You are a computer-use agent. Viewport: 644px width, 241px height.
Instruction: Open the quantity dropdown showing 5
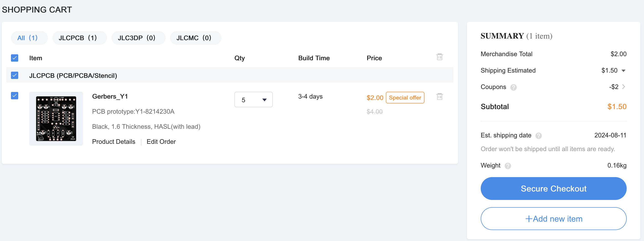(253, 100)
